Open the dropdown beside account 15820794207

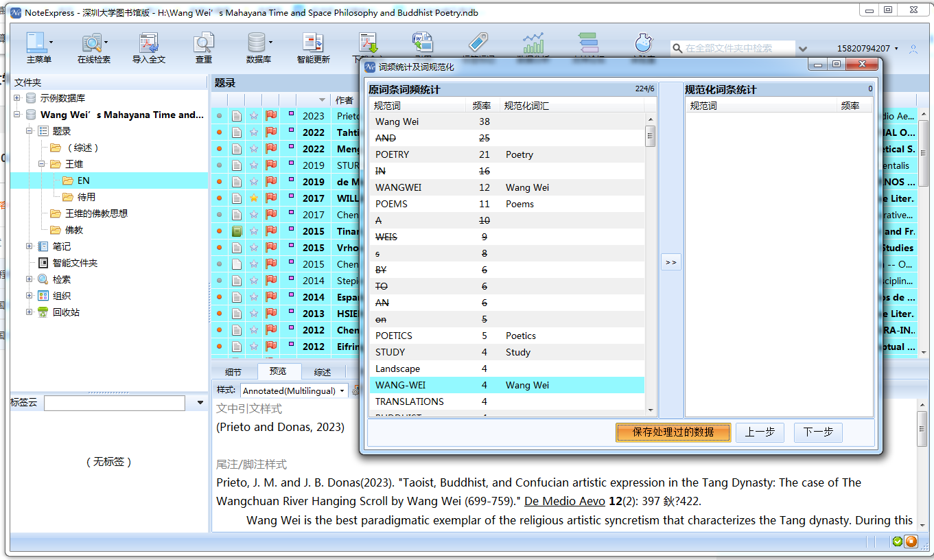point(896,49)
